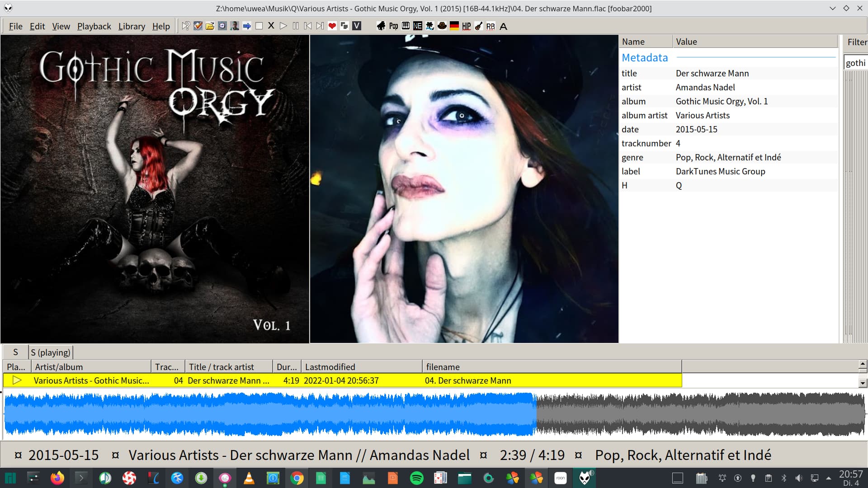Click the Pop genre toolbar button
The image size is (868, 488).
393,26
